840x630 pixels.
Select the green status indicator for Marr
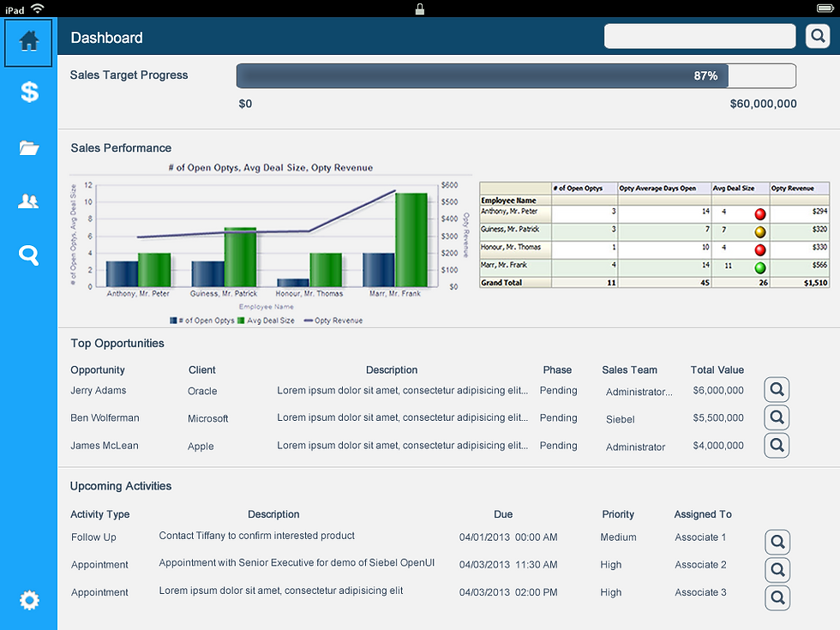759,267
